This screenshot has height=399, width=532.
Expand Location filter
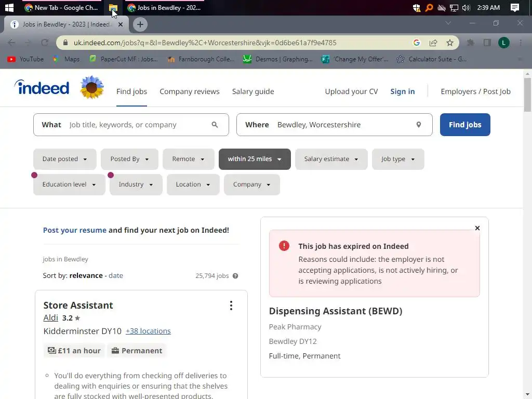[x=193, y=184]
